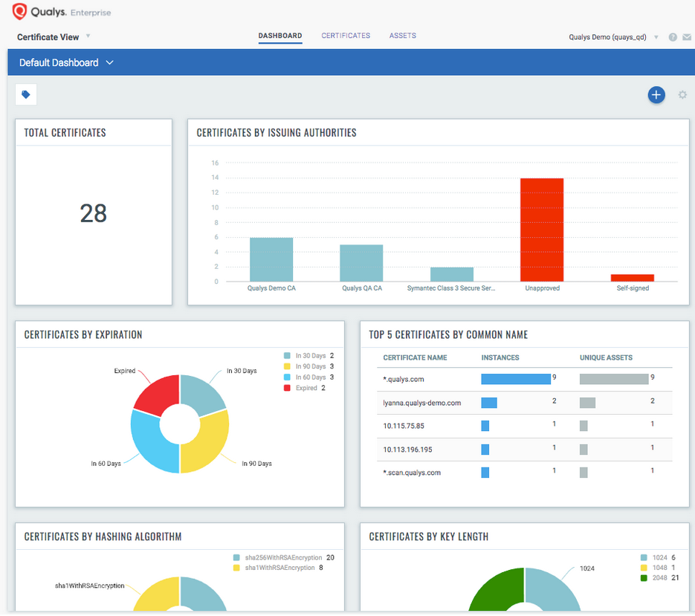Open the 10.115.75.85 certificate row
Screen dimensions: 695x616
point(524,426)
